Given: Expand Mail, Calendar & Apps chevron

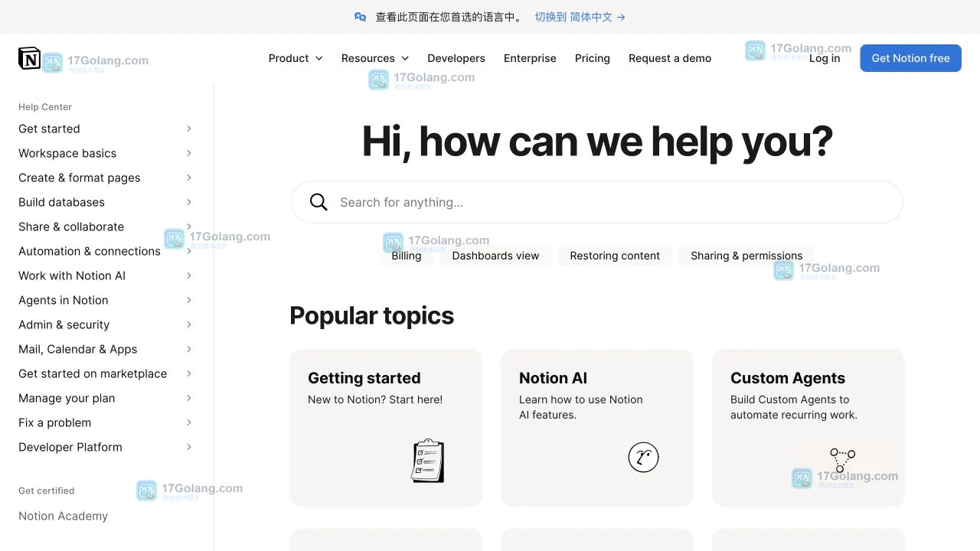Looking at the screenshot, I should 189,349.
